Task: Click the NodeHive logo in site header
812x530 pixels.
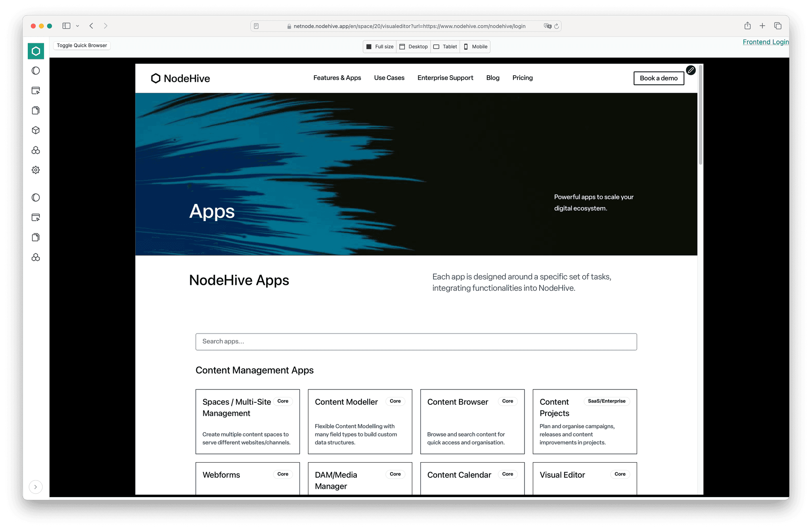Action: 180,78
